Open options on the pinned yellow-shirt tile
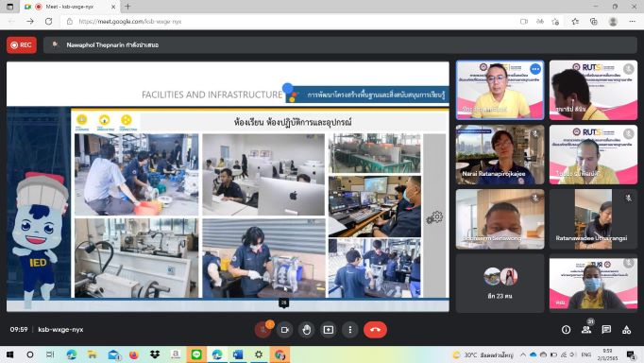 535,69
